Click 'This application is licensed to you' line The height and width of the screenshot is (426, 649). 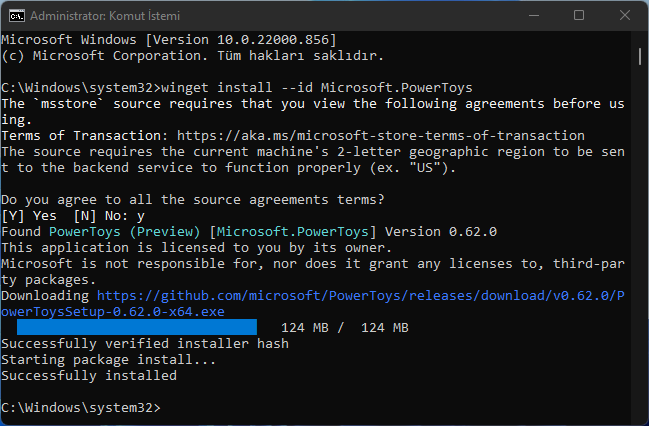196,248
